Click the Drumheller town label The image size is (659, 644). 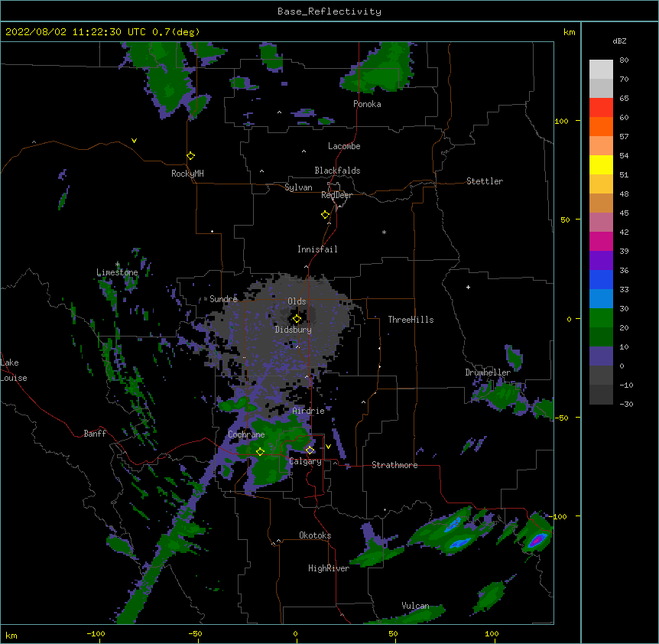point(488,372)
